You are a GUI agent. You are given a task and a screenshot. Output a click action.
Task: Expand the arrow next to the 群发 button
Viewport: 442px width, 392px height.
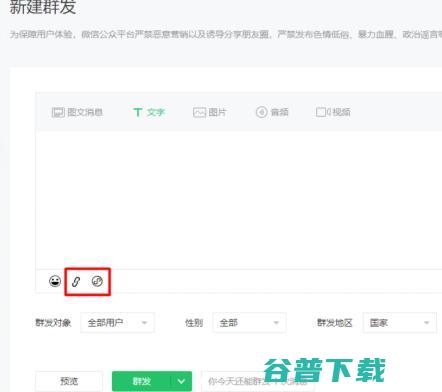pos(181,381)
